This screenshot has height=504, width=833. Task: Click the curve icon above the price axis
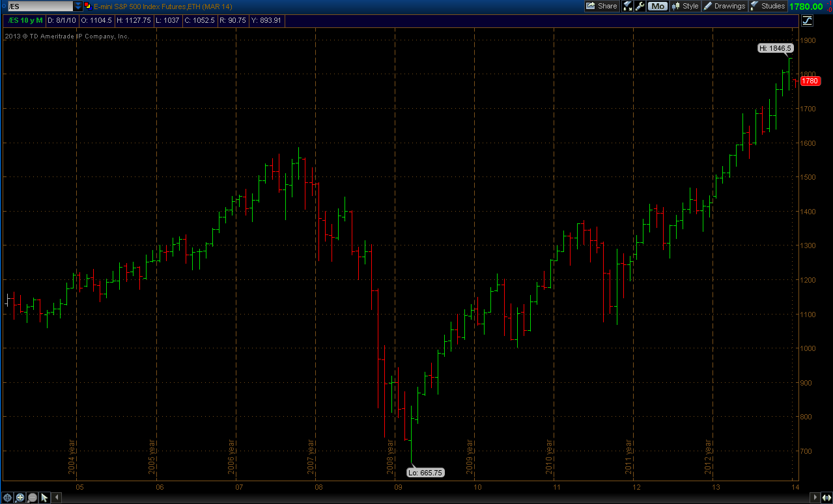point(808,20)
